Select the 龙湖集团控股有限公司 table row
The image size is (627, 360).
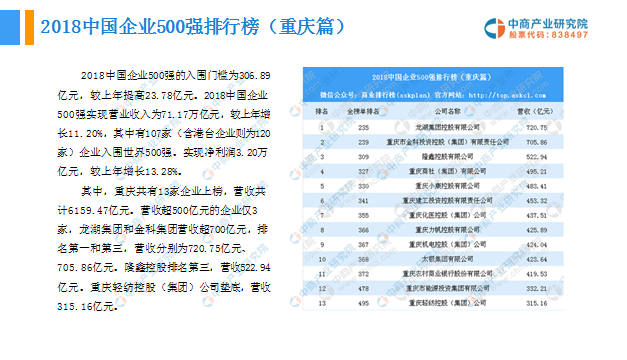tap(433, 128)
